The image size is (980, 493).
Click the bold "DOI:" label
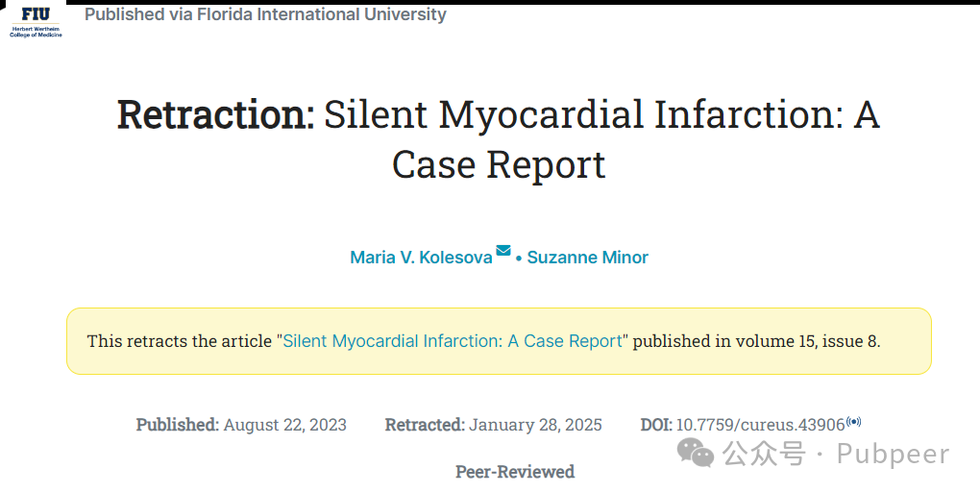coord(656,425)
